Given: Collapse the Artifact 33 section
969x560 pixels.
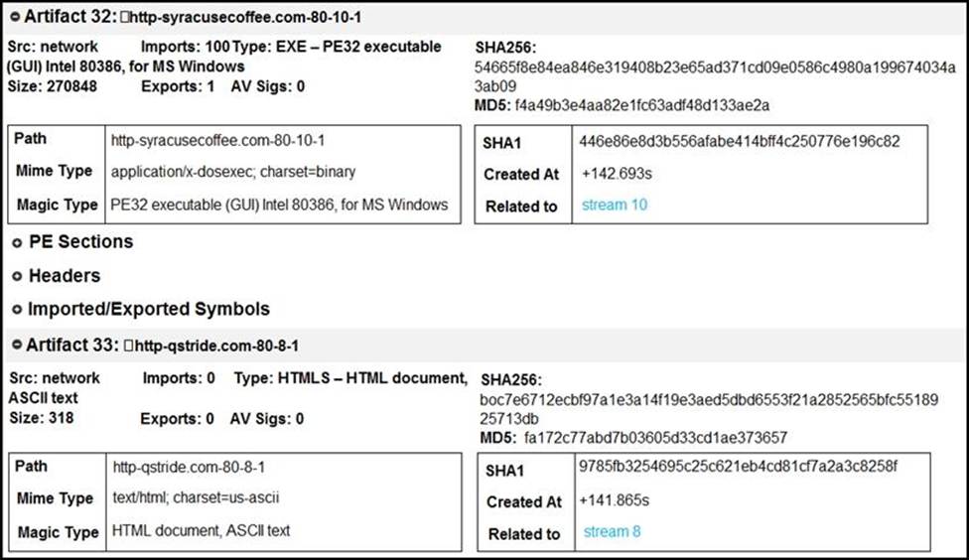Looking at the screenshot, I should click(17, 345).
